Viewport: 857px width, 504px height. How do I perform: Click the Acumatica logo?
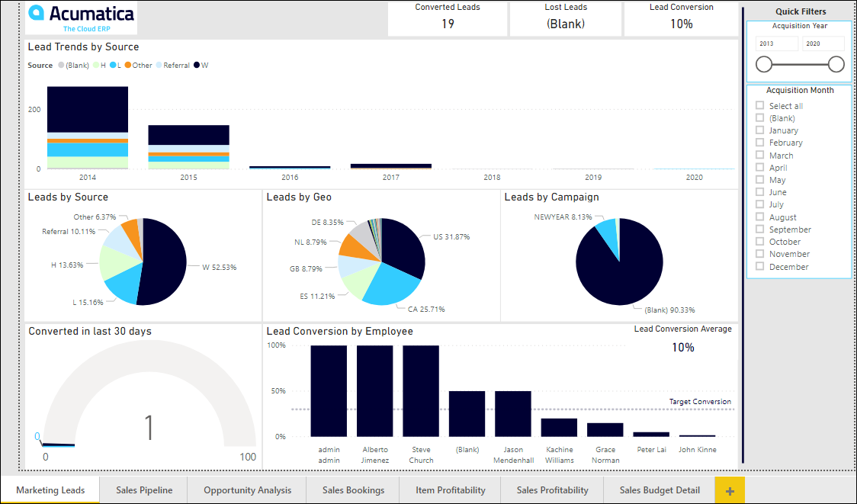pos(81,18)
